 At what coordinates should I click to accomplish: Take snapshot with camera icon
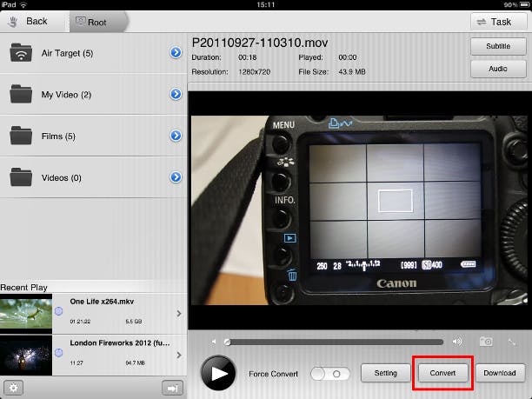click(x=486, y=342)
